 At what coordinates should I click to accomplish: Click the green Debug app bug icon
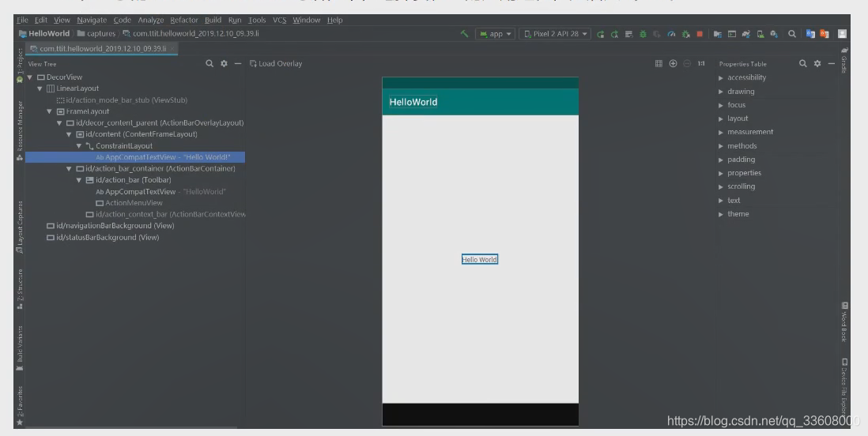tap(643, 34)
